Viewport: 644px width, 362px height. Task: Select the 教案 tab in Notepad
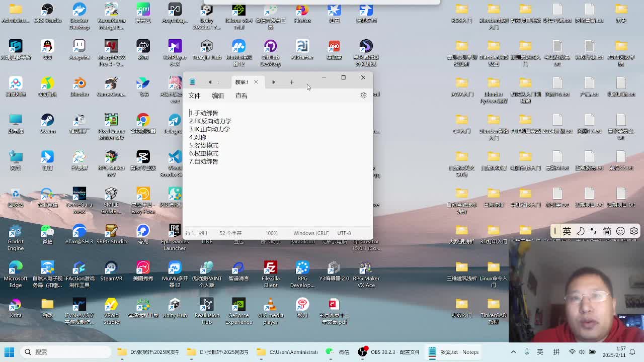[242, 82]
